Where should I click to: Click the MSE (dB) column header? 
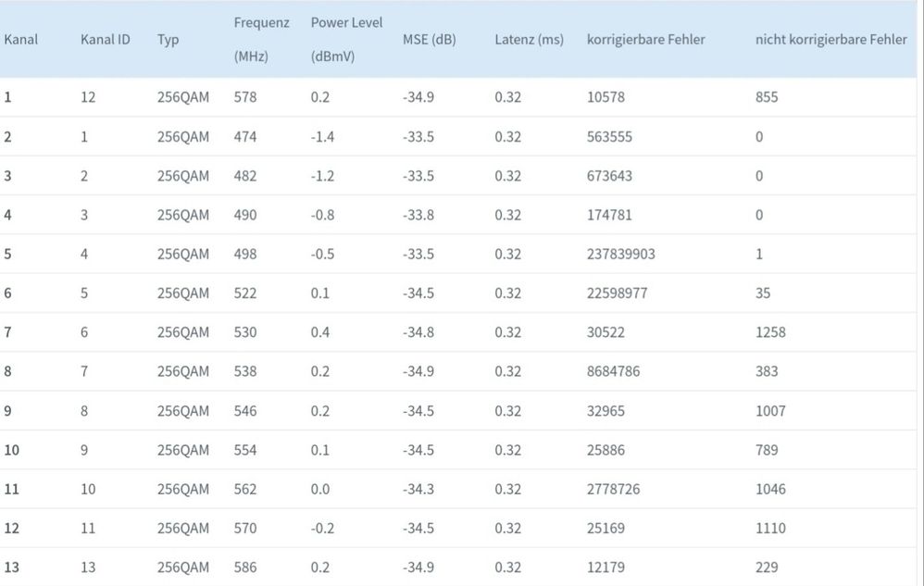429,40
